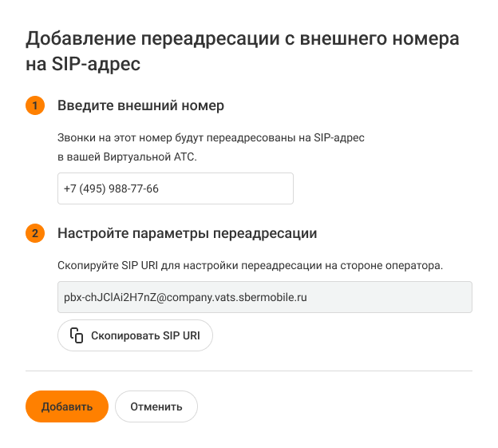Click the hint line Звонки на этот номер

[211, 137]
